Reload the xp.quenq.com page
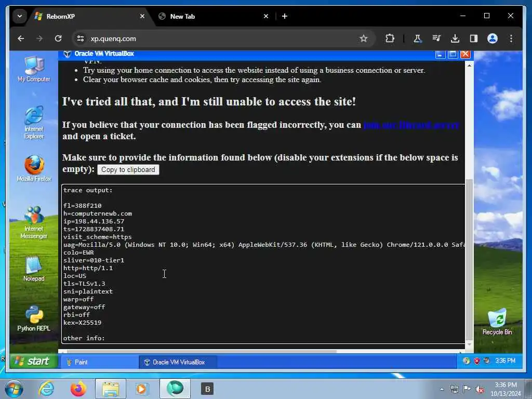Image resolution: width=532 pixels, height=399 pixels. click(58, 38)
